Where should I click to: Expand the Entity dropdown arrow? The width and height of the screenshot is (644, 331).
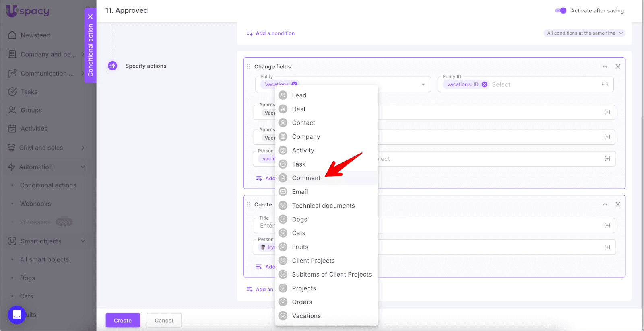[x=423, y=84]
